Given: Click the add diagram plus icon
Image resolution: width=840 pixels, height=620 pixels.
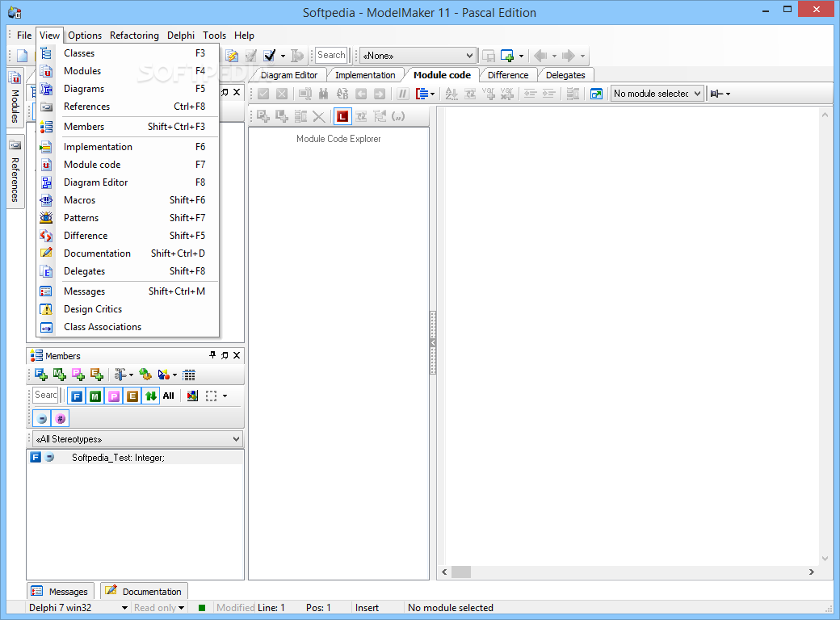Looking at the screenshot, I should [507, 56].
